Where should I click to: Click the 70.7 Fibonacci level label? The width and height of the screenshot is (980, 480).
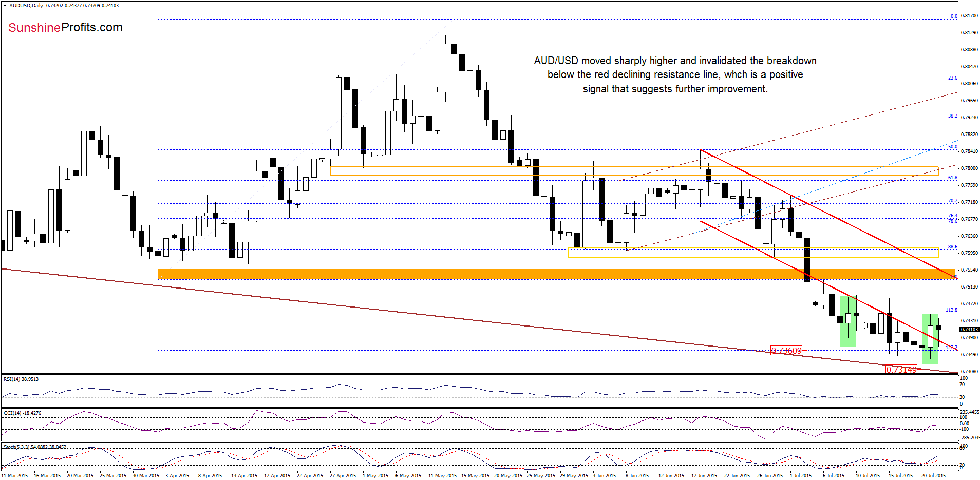(x=953, y=201)
